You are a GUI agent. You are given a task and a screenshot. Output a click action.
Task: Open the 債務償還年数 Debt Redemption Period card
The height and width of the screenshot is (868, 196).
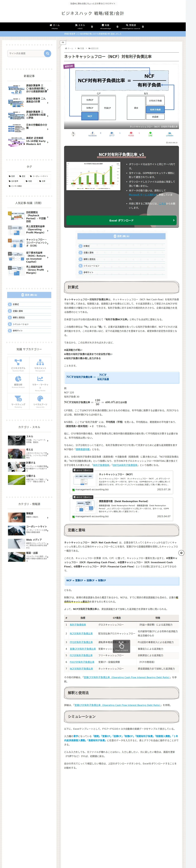pos(122,509)
